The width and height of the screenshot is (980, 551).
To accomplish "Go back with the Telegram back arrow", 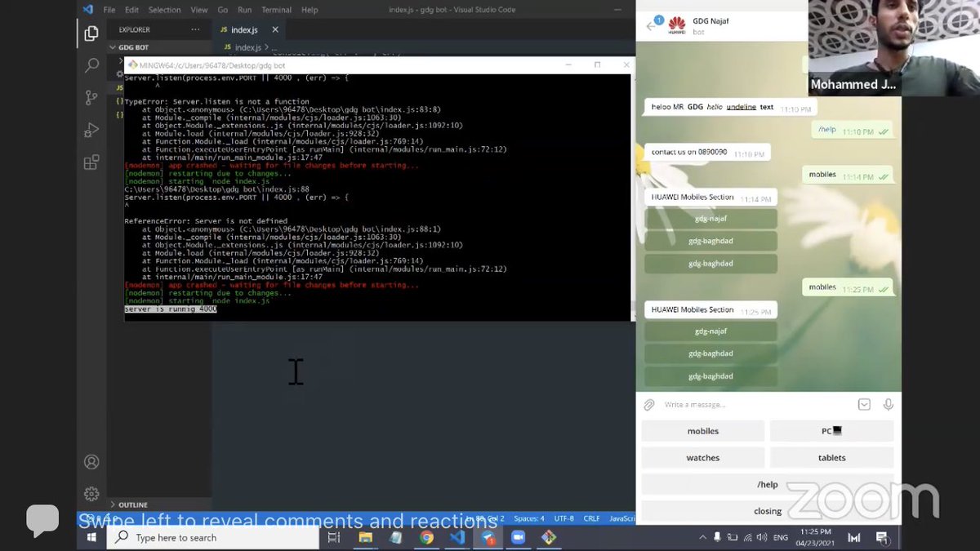I will click(650, 25).
